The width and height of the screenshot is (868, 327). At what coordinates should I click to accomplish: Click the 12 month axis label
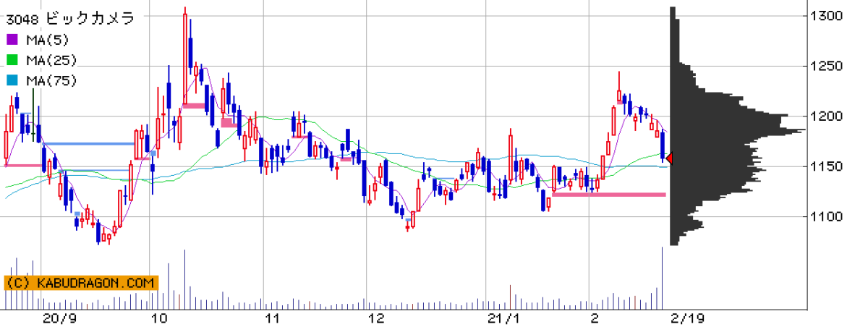(x=376, y=318)
